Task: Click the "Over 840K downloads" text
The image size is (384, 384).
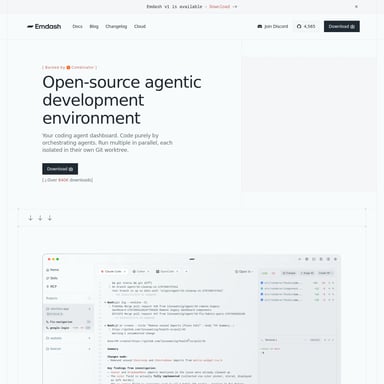Action: click(68, 180)
